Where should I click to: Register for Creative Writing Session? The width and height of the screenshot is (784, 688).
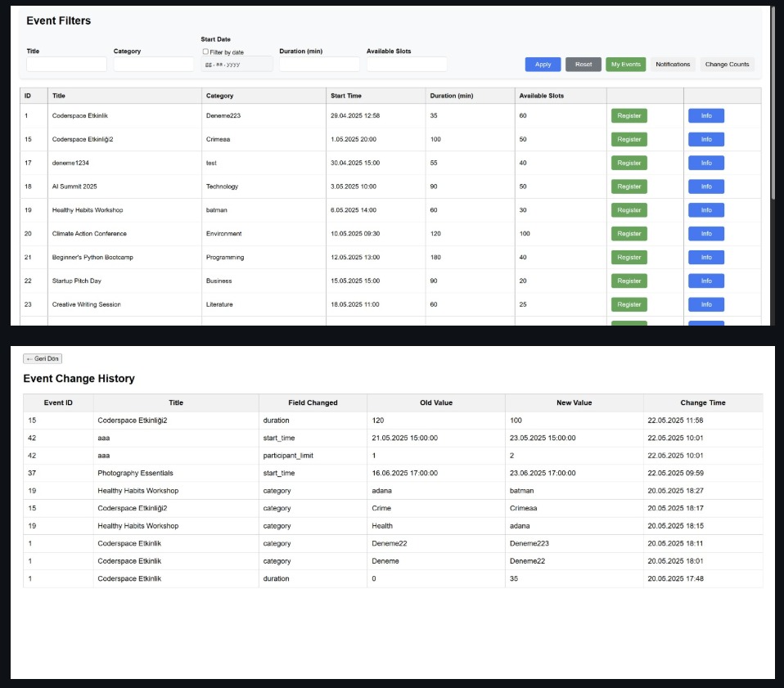629,304
